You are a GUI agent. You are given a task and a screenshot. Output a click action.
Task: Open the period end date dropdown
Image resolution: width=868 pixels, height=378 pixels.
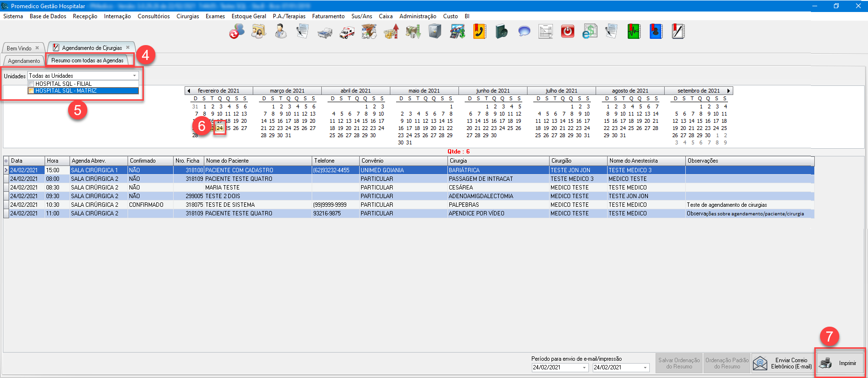[645, 367]
